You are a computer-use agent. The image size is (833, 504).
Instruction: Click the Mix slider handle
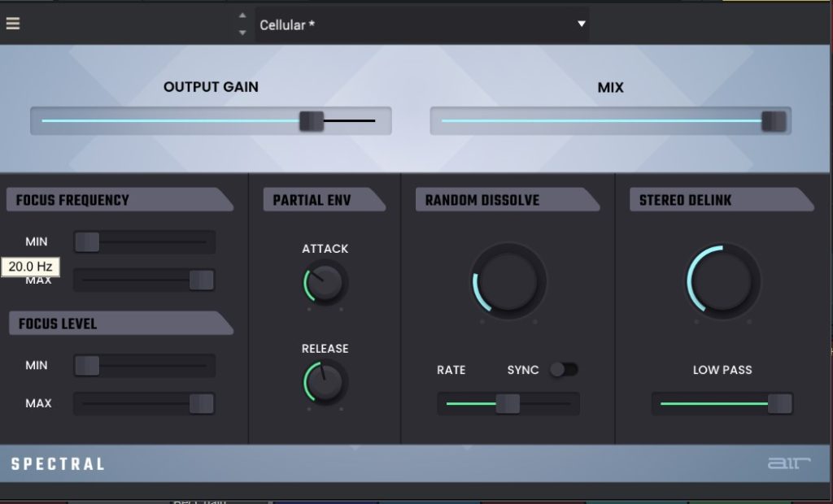click(773, 121)
